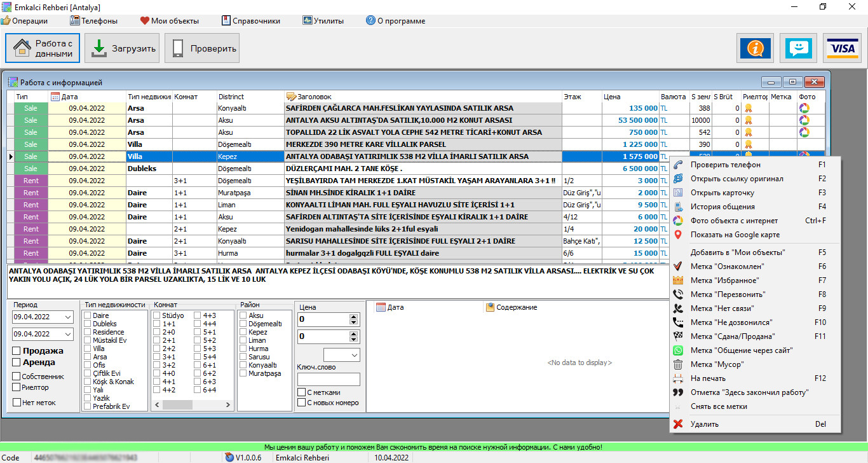Select Открыть карточку from context menu

coord(722,193)
